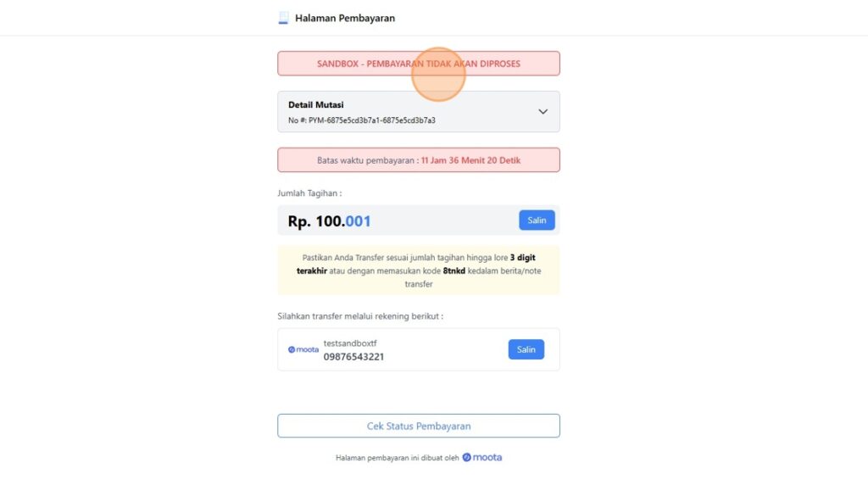The height and width of the screenshot is (485, 868).
Task: Expand the Detail Mutasi chevron
Action: point(543,112)
